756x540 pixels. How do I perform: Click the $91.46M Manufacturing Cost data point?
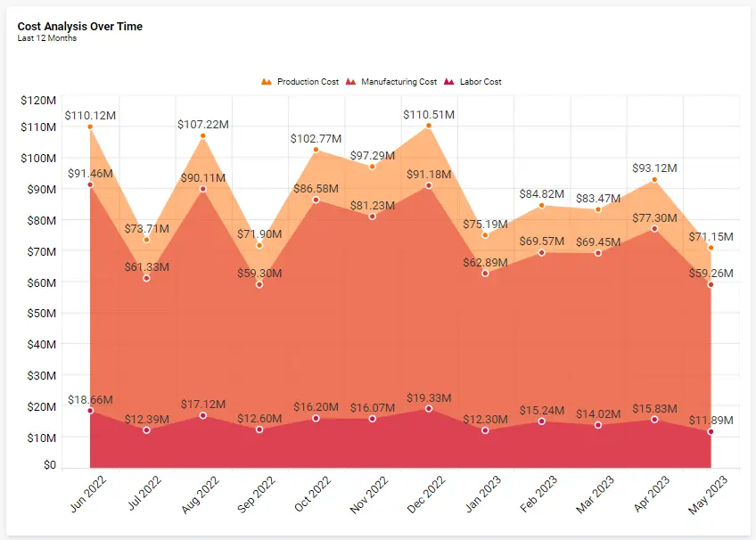[88, 184]
